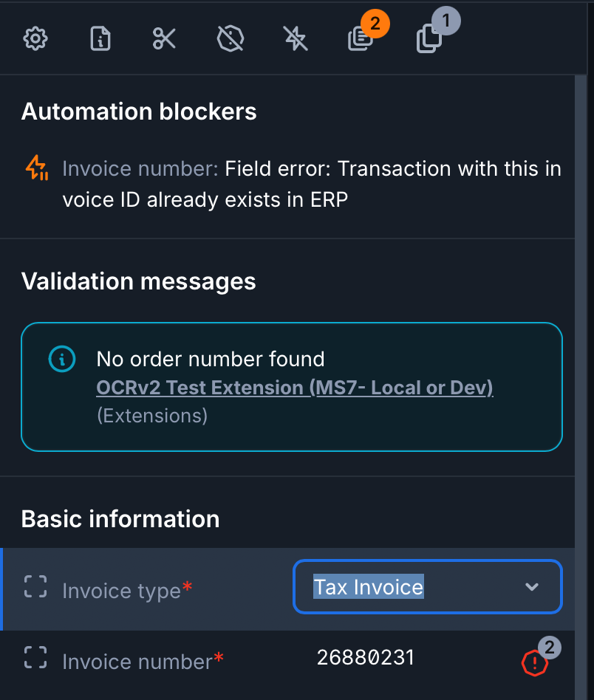Open the settings gear in the toolbar
Screen dimensions: 594x700
click(x=35, y=38)
